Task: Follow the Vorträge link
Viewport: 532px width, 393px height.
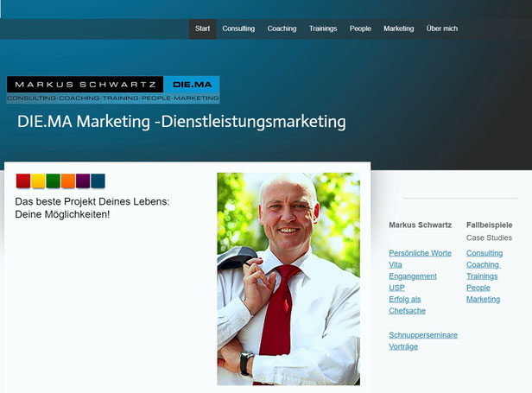Action: point(403,347)
